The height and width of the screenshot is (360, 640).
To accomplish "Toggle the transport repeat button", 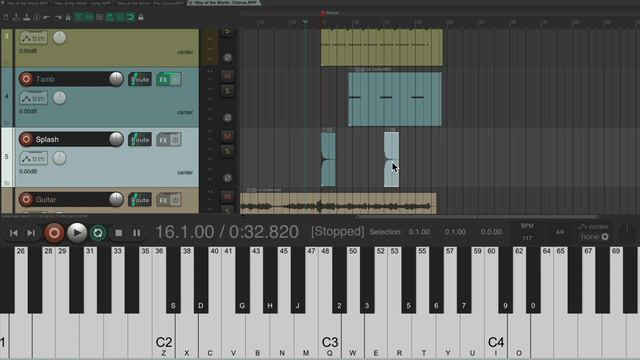I will click(x=98, y=233).
